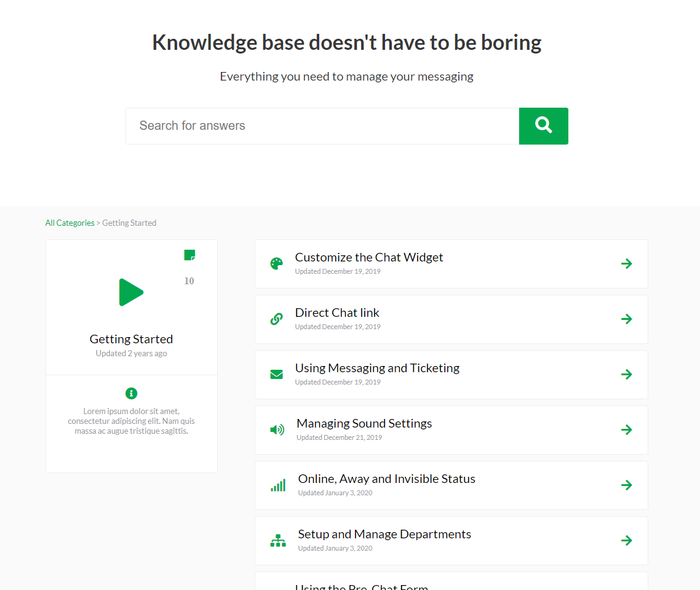Click the Knowledge base doesn't have to be boring heading
This screenshot has height=590, width=700.
tap(347, 43)
